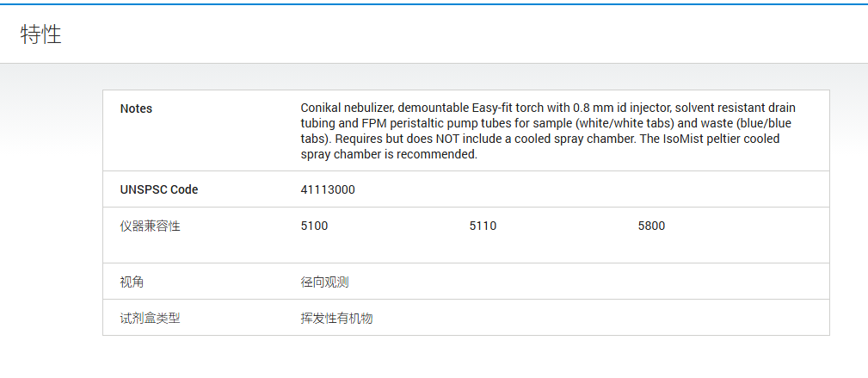This screenshot has height=378, width=868.
Task: Click the 试剂盒类型 row label
Action: click(151, 318)
